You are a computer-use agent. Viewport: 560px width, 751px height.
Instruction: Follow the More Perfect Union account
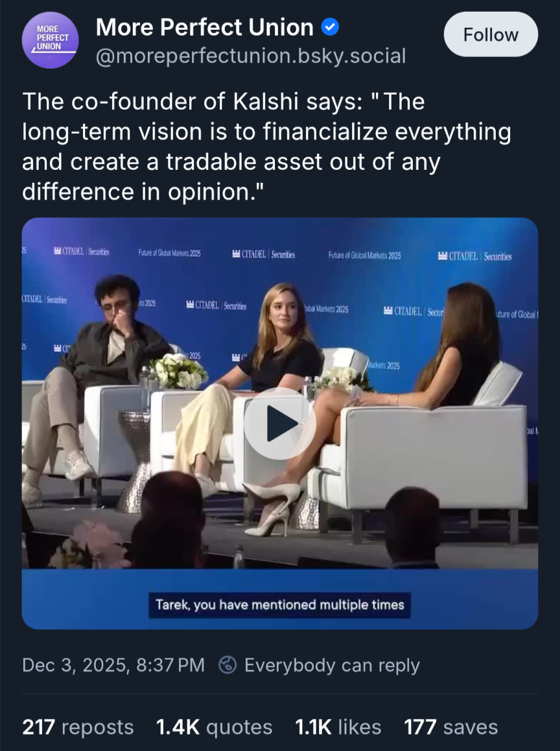[491, 34]
